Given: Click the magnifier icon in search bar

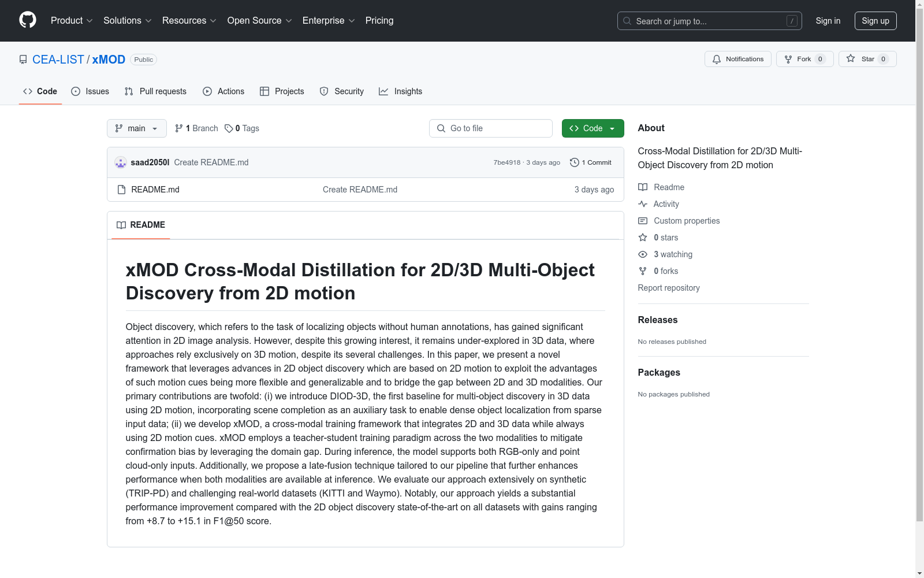Looking at the screenshot, I should [627, 21].
